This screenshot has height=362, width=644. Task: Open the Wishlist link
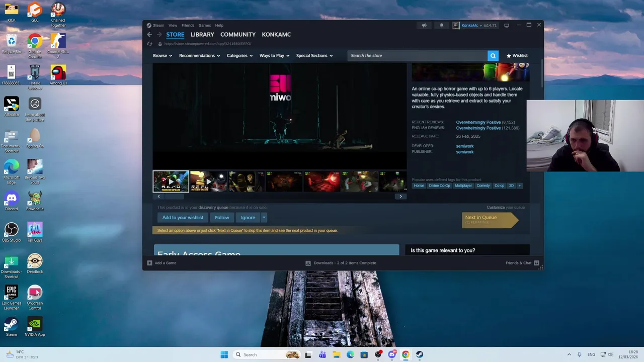tap(517, 56)
